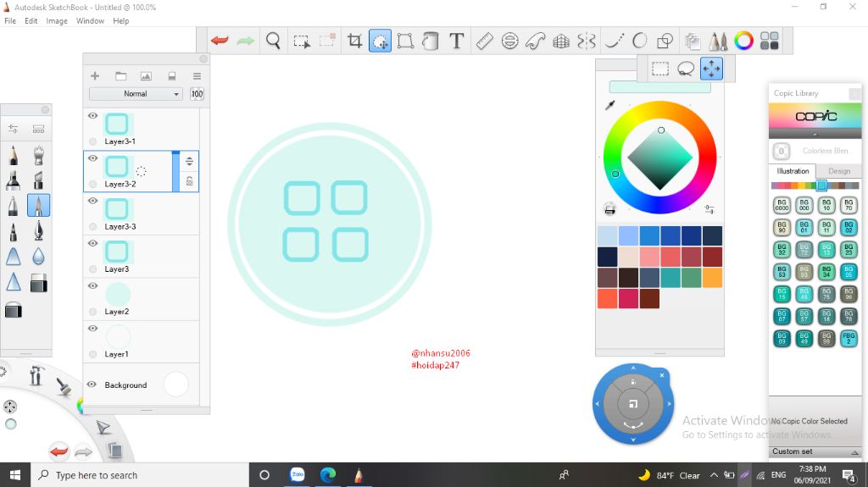The image size is (868, 487).
Task: Switch to the Design tab
Action: point(839,171)
